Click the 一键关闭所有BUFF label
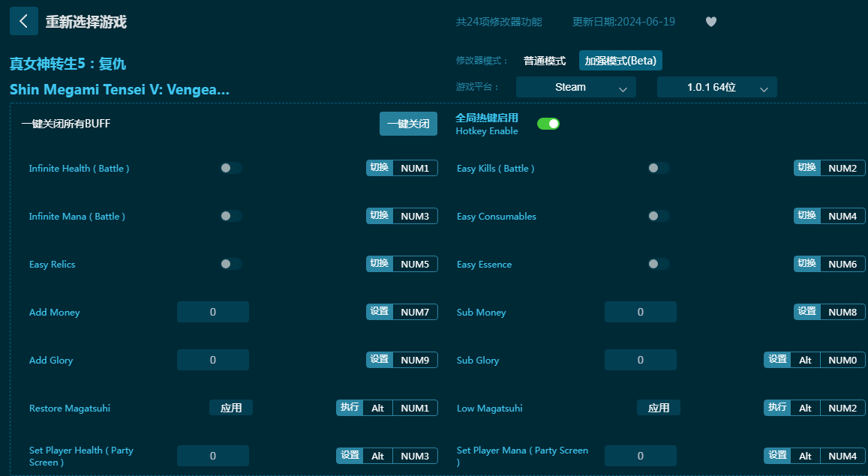868x476 pixels. pos(66,124)
